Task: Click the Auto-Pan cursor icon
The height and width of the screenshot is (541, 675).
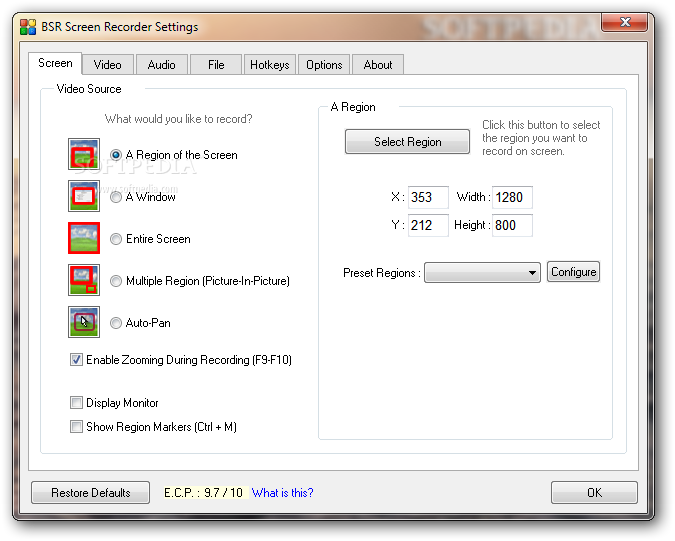Action: (x=84, y=322)
